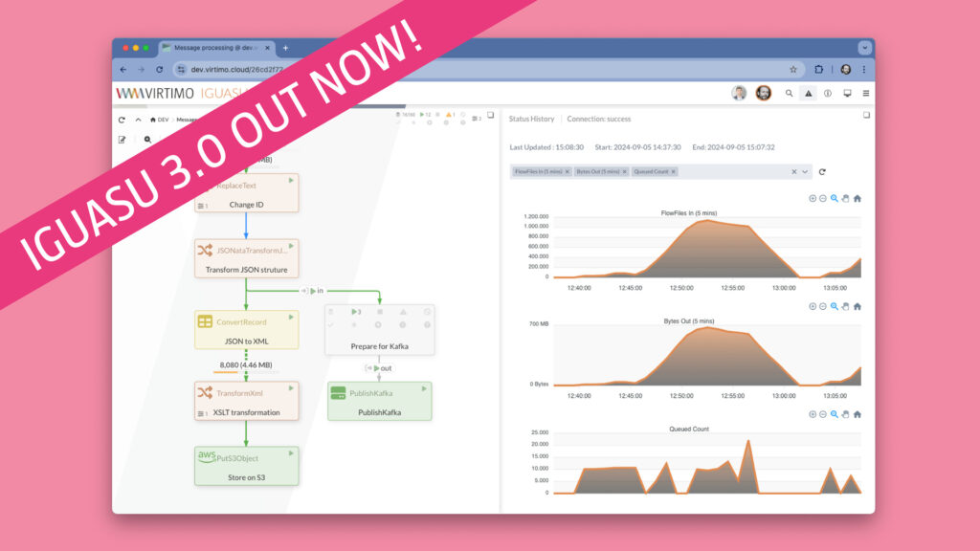980x551 pixels.
Task: Open the edit pencil tool
Action: coord(122,140)
